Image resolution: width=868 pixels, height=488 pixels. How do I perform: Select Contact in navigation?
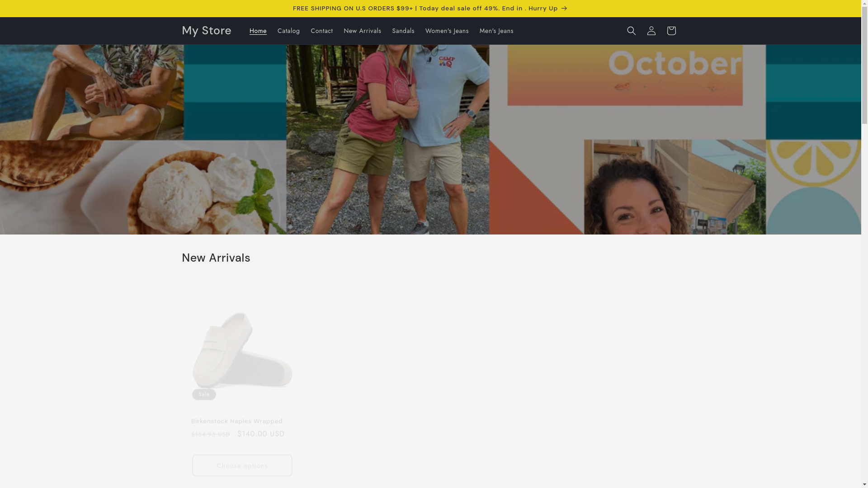pos(321,31)
